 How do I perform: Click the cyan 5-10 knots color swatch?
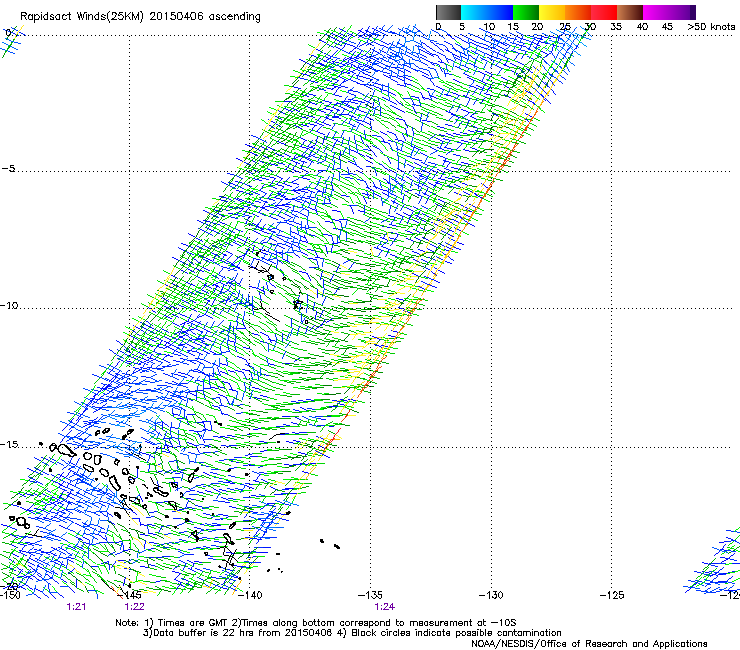tap(474, 12)
